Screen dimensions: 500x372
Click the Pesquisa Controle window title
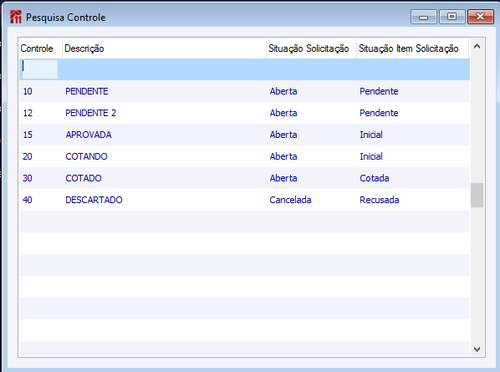click(x=66, y=17)
